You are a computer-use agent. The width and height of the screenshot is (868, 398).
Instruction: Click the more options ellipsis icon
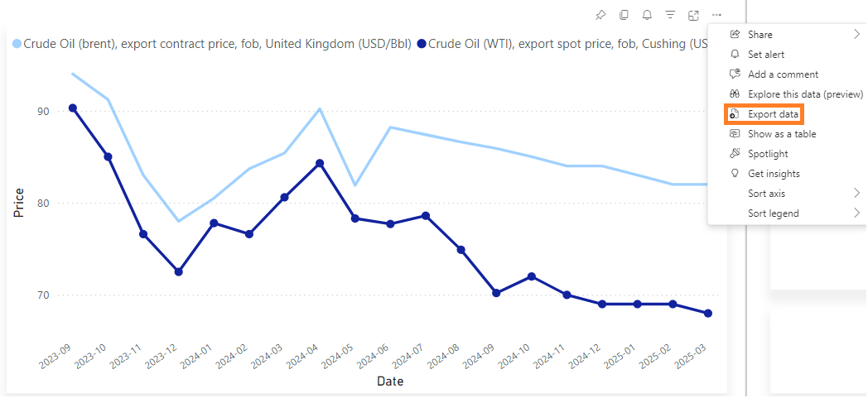(x=716, y=15)
